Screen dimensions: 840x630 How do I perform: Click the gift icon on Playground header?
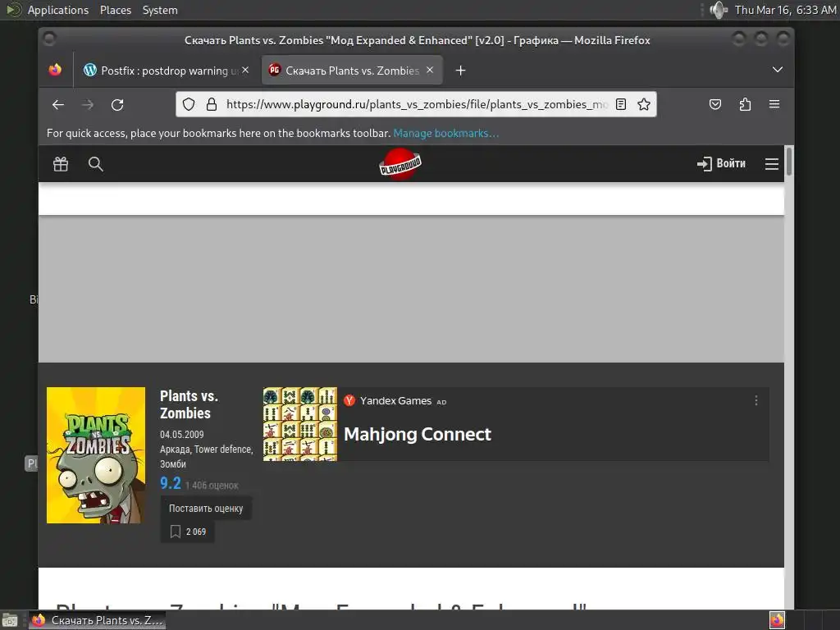61,164
